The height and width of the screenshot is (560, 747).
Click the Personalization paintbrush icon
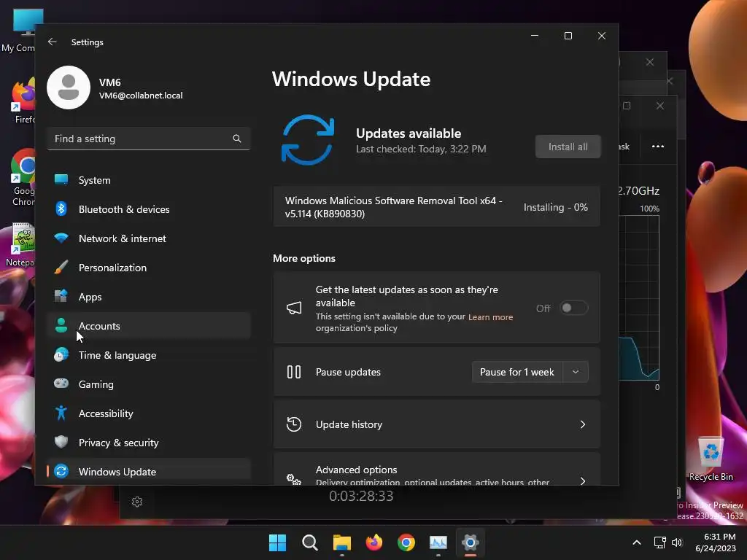61,267
